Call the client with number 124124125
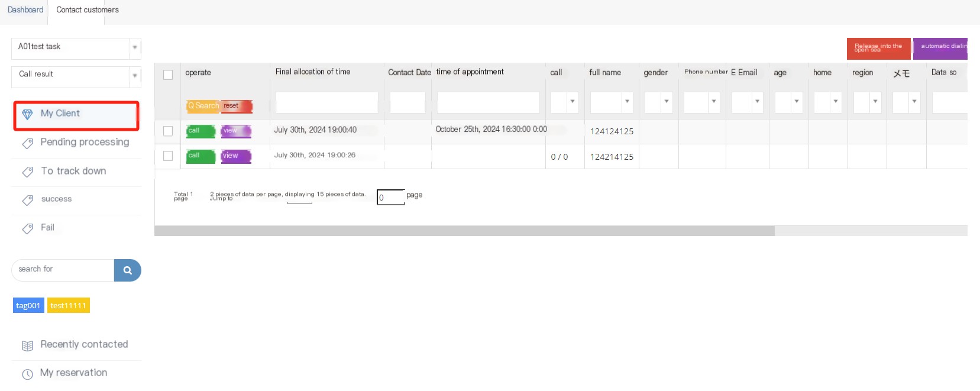980x391 pixels. [x=201, y=131]
